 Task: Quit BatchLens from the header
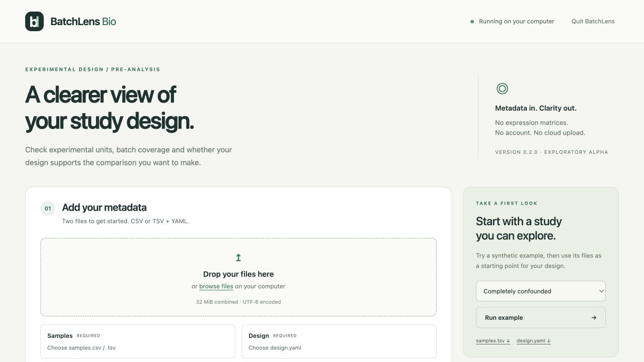pyautogui.click(x=593, y=22)
